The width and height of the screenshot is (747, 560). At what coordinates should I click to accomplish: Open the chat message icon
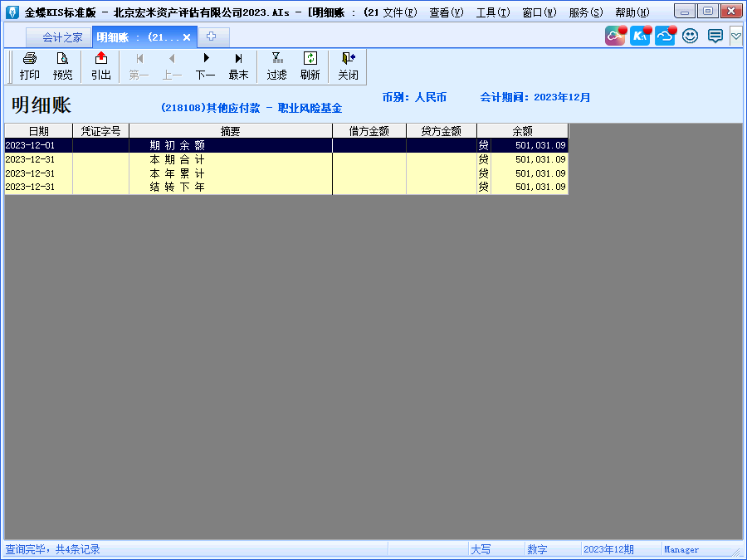(x=715, y=37)
